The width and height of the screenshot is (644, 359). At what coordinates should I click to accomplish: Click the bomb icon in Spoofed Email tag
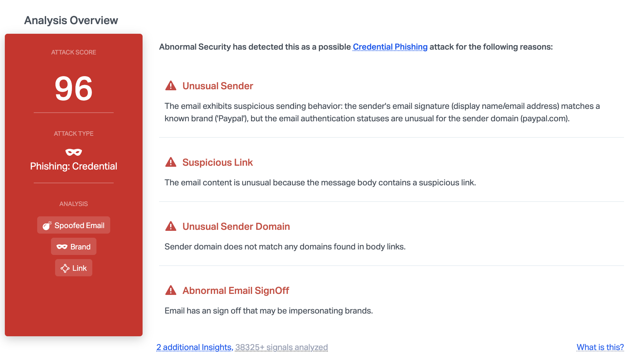pyautogui.click(x=47, y=226)
